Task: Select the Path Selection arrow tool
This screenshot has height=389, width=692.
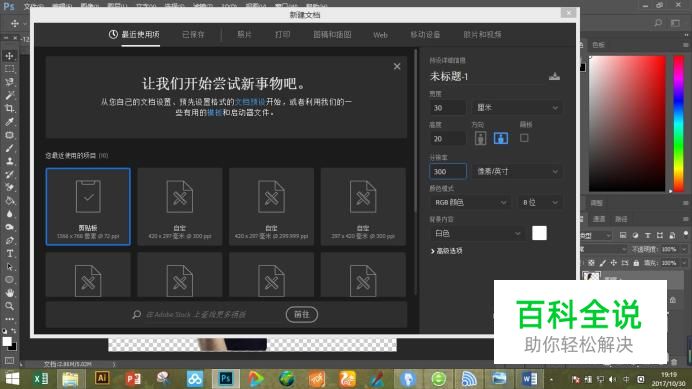Action: (9, 267)
